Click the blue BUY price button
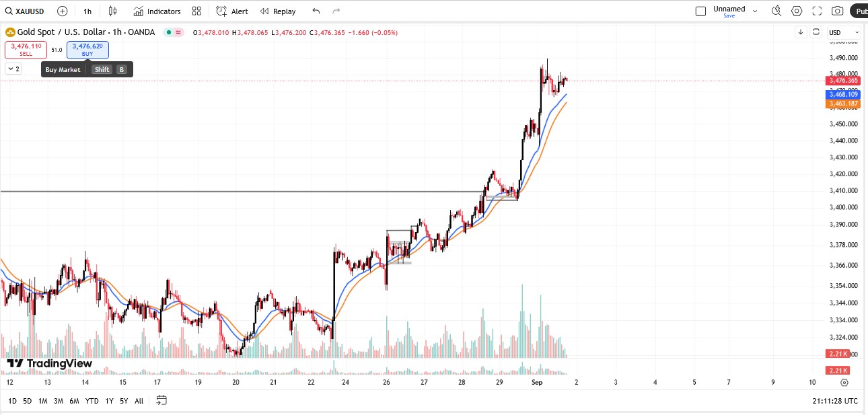868x415 pixels. click(x=87, y=50)
